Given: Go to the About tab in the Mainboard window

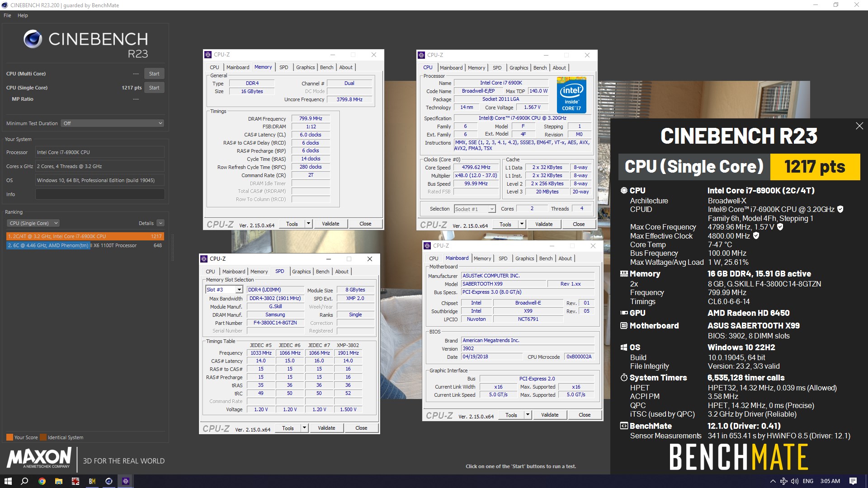Looking at the screenshot, I should [565, 258].
